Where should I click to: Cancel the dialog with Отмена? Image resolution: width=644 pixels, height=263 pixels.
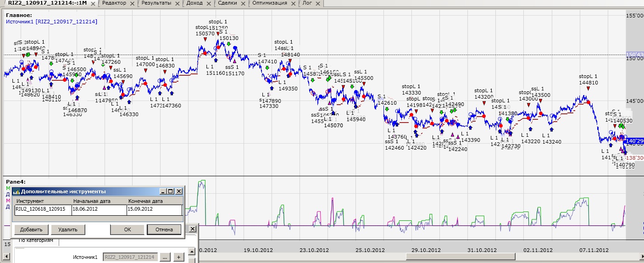(x=164, y=229)
